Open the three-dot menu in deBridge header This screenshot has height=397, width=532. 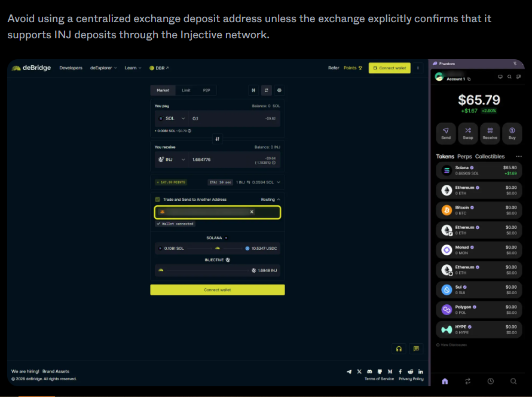[418, 68]
